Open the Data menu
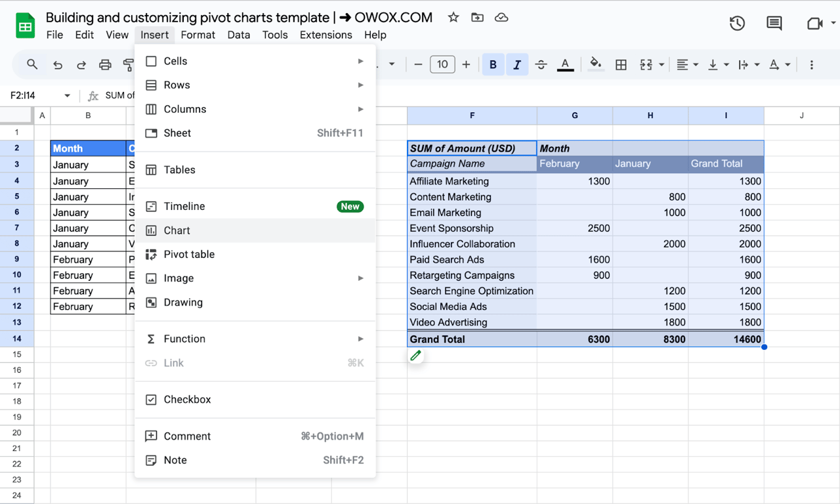This screenshot has height=504, width=840. pyautogui.click(x=239, y=35)
